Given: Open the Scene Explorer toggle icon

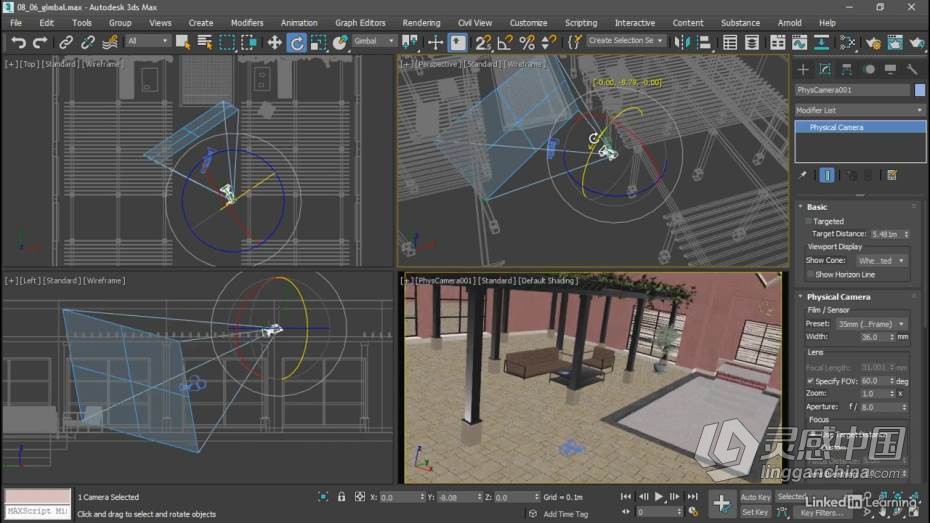Looking at the screenshot, I should [730, 42].
